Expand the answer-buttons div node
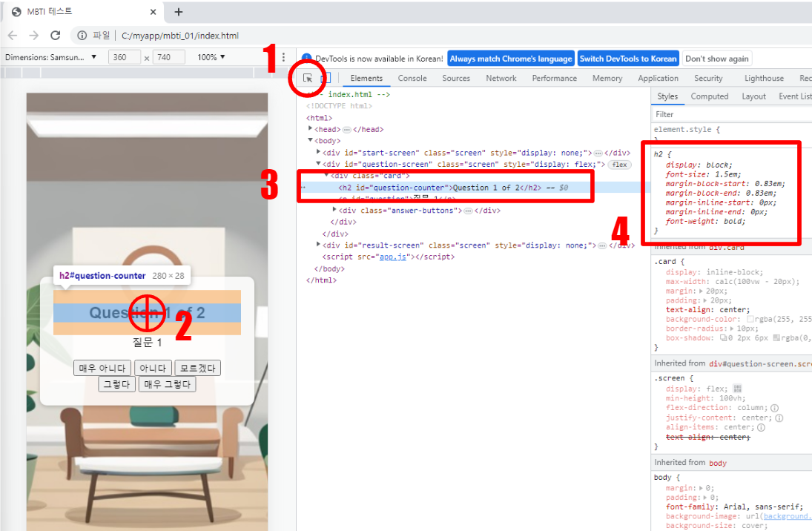Viewport: 812px width, 531px height. point(334,210)
